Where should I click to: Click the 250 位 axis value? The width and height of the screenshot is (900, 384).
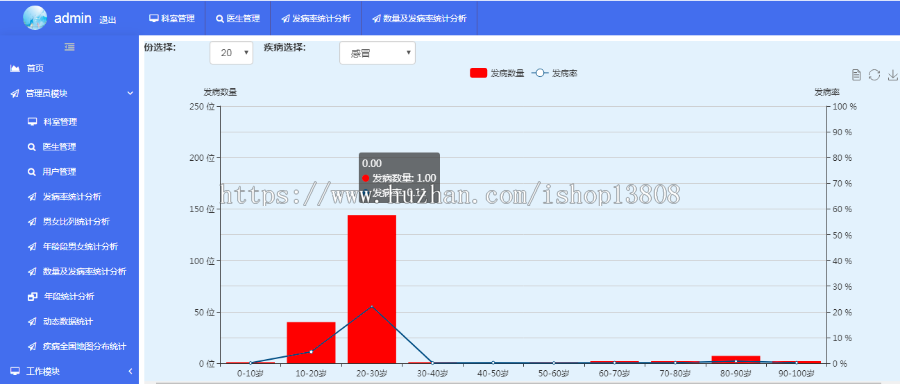point(201,106)
